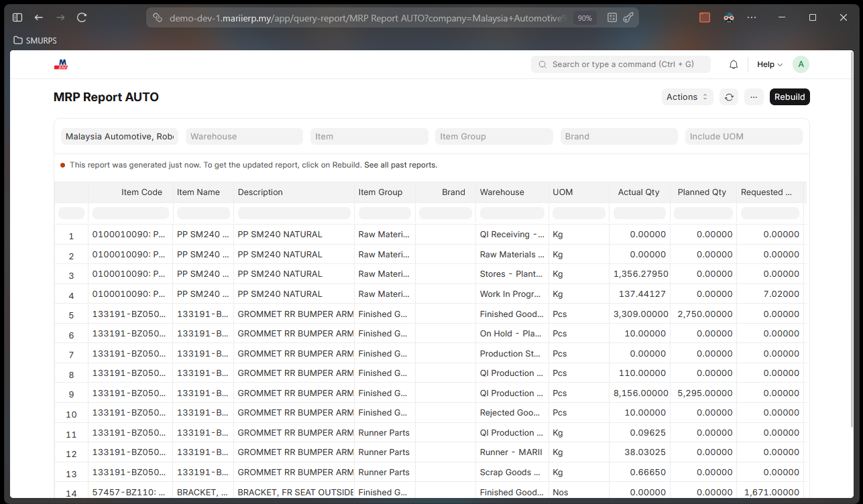
Task: Open the three-dot report menu
Action: pos(754,97)
